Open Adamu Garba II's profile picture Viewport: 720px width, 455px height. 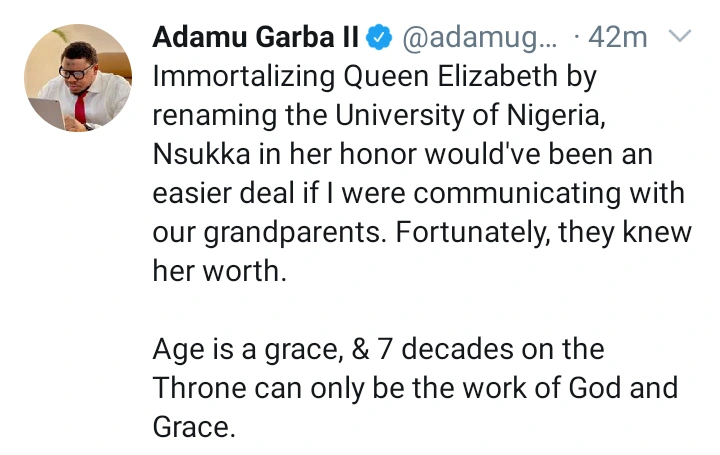pyautogui.click(x=78, y=78)
